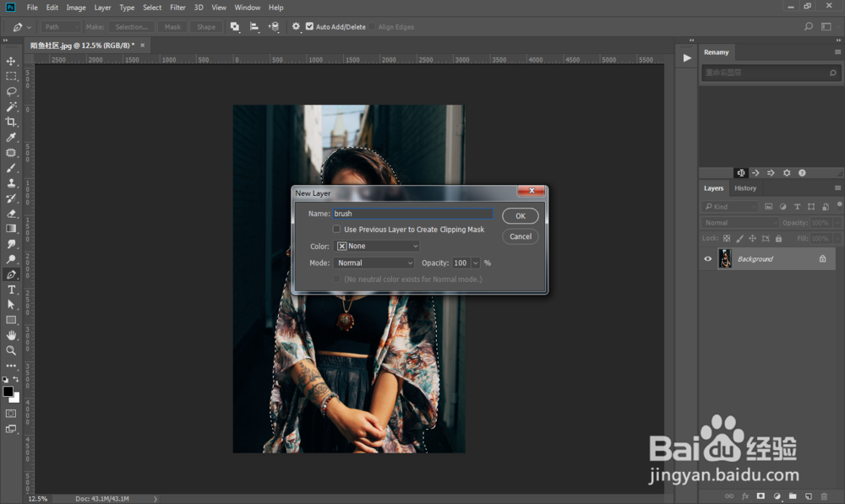Screen dimensions: 845x504
Task: Select the Brush tool in toolbar
Action: coord(11,168)
